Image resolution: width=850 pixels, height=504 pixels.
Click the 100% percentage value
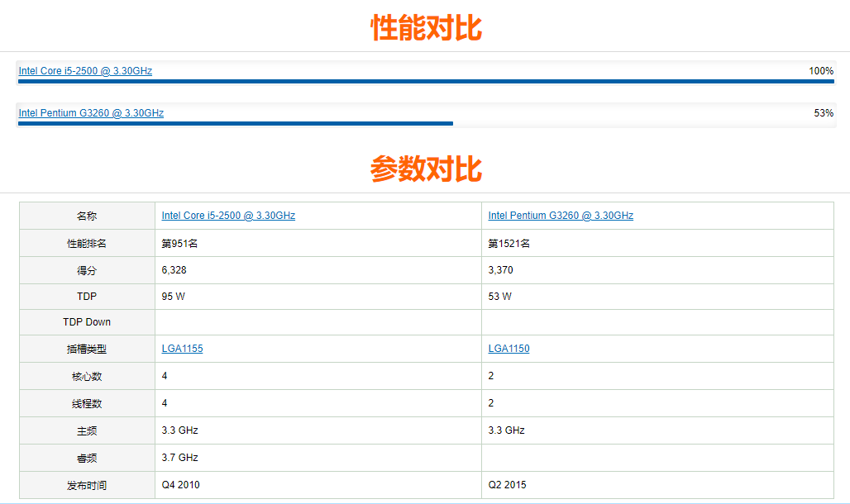pyautogui.click(x=821, y=71)
